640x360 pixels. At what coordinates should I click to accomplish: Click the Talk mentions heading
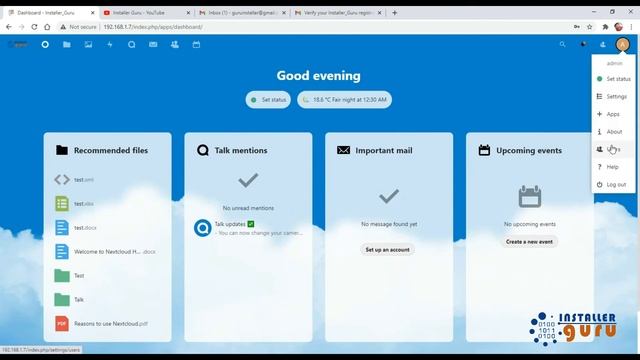241,150
